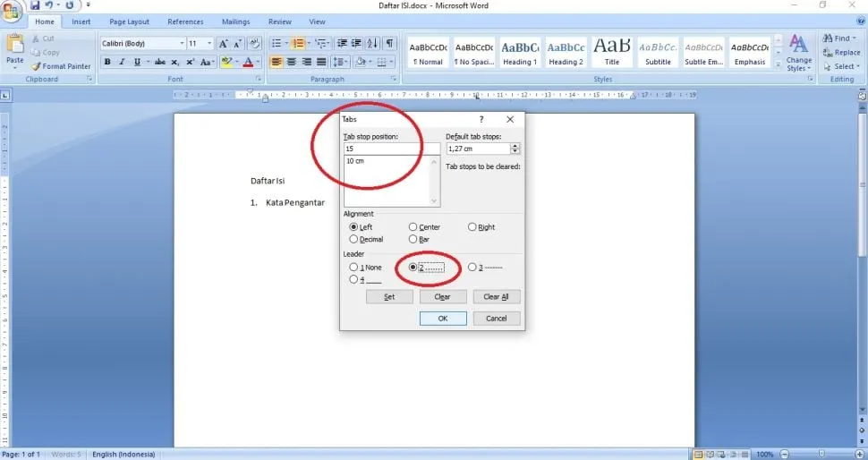The image size is (868, 460).
Task: Select the Format Painter tool
Action: click(61, 66)
